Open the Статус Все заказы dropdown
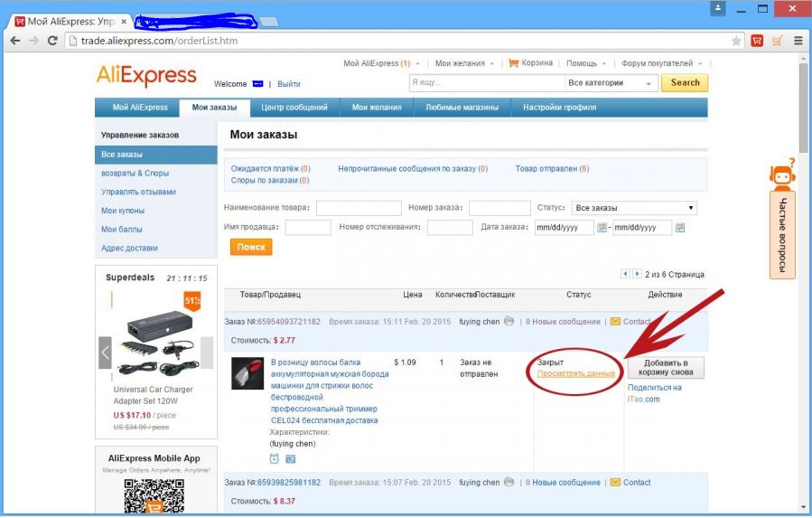The height and width of the screenshot is (518, 812). [634, 208]
